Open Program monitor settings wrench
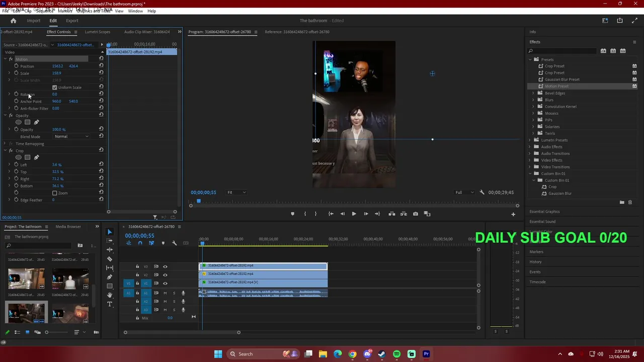644x362 pixels. click(482, 192)
